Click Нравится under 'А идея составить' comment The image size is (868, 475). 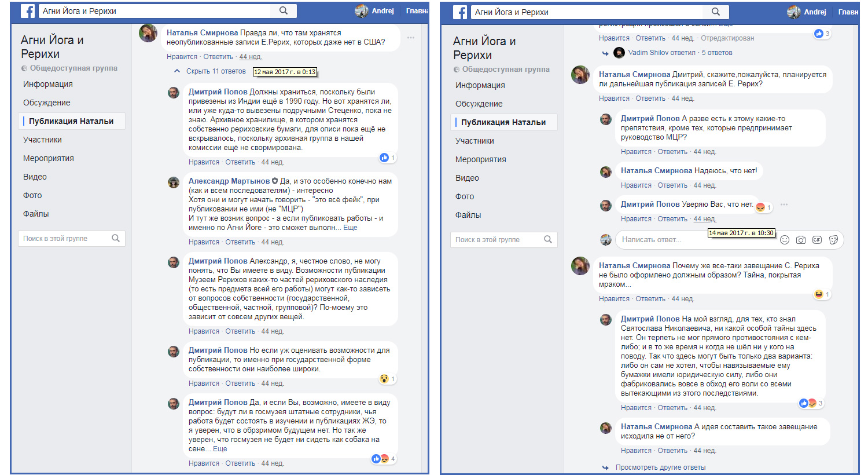pos(636,451)
